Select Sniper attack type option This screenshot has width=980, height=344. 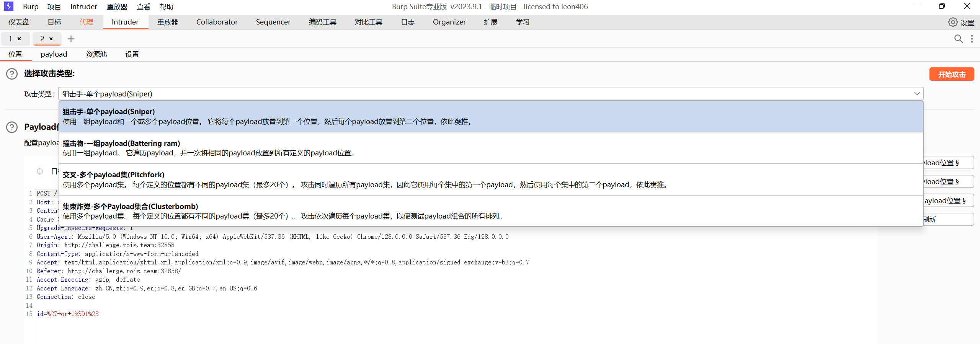[491, 116]
